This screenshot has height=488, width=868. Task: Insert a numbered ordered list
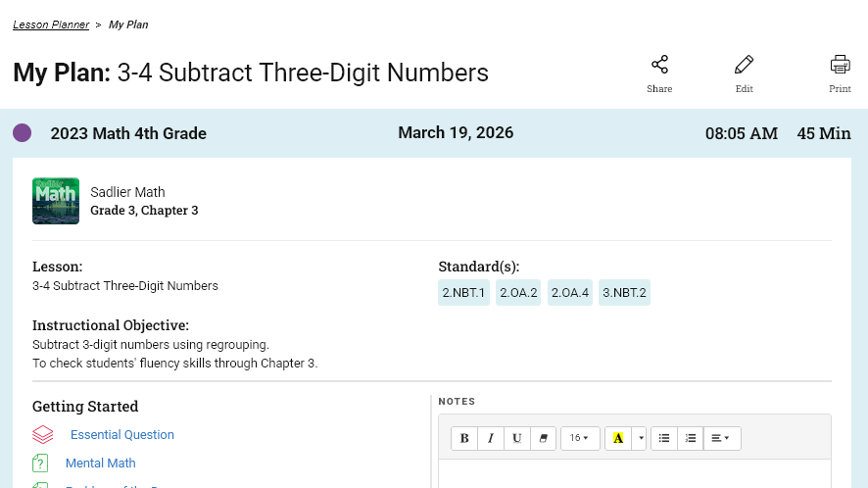(691, 438)
